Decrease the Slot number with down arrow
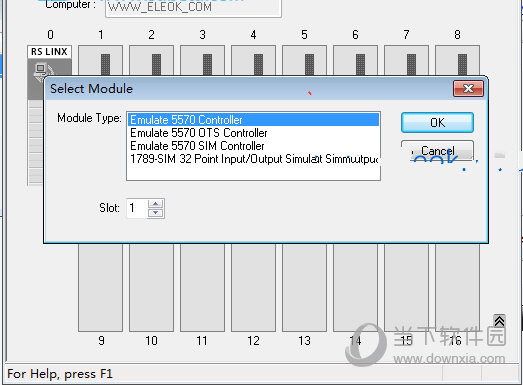 click(155, 213)
